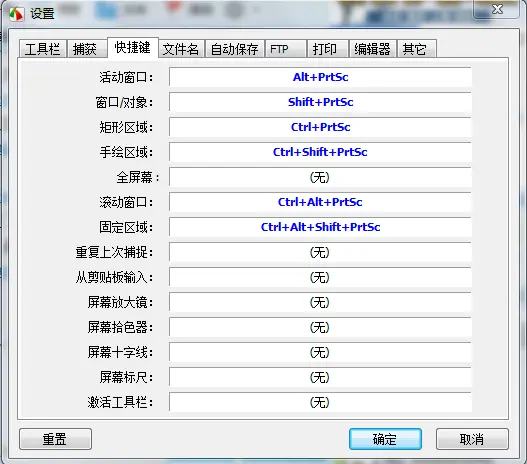Click the 屏幕标尺 hotkey field

pos(320,377)
